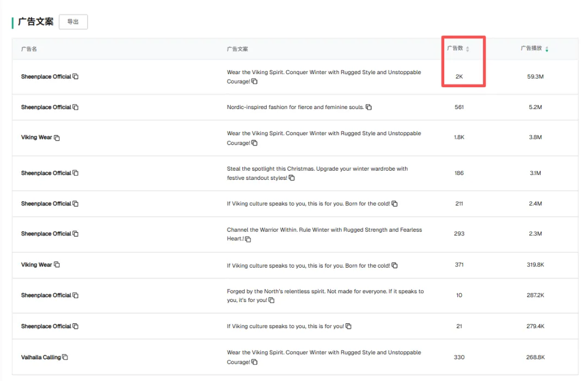Copy 'Steal the spotlight this Christmas' text
This screenshot has height=381, width=588.
[292, 178]
